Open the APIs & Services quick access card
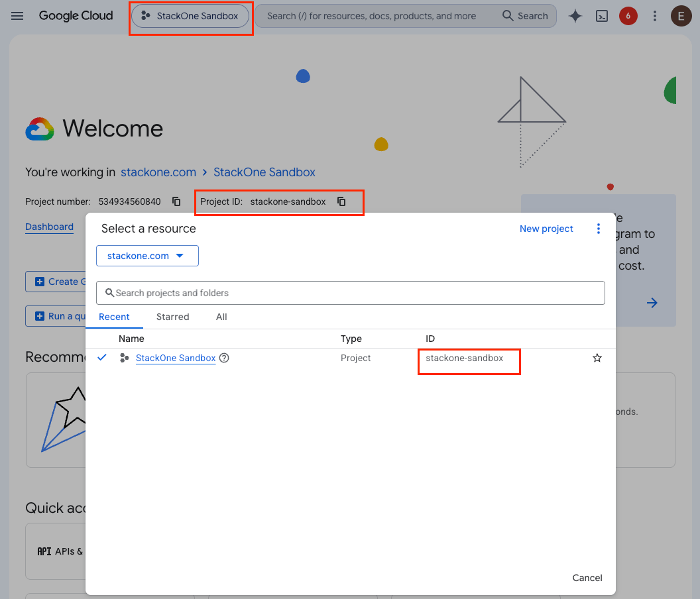 (x=56, y=551)
